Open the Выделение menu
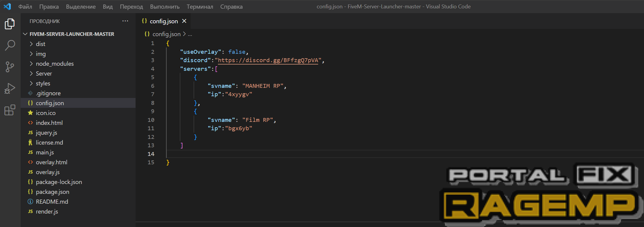 tap(81, 7)
